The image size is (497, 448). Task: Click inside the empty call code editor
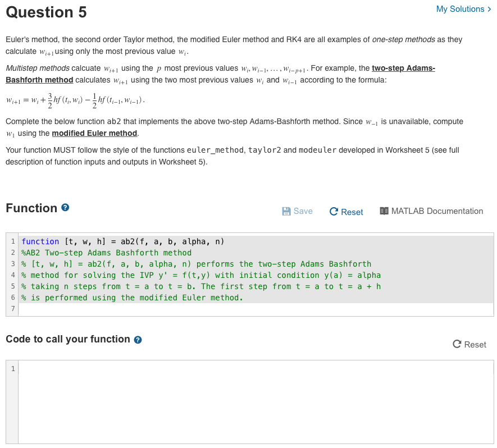(225, 393)
